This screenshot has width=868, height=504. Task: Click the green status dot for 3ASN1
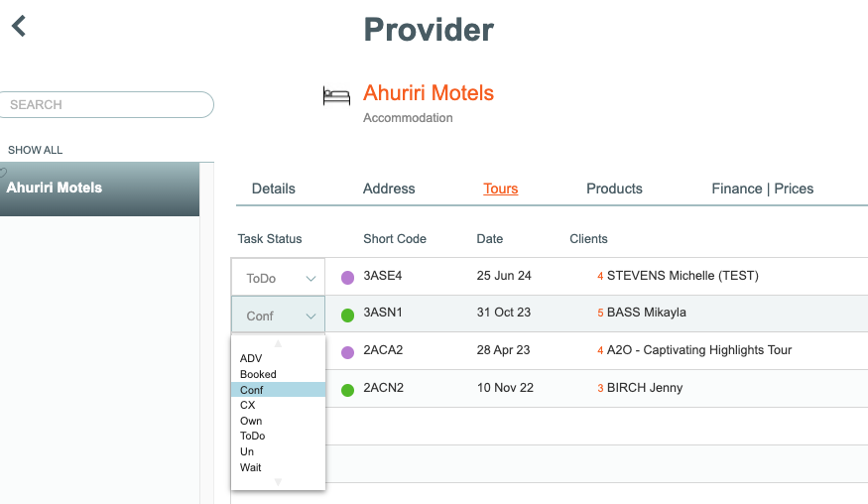pyautogui.click(x=347, y=315)
